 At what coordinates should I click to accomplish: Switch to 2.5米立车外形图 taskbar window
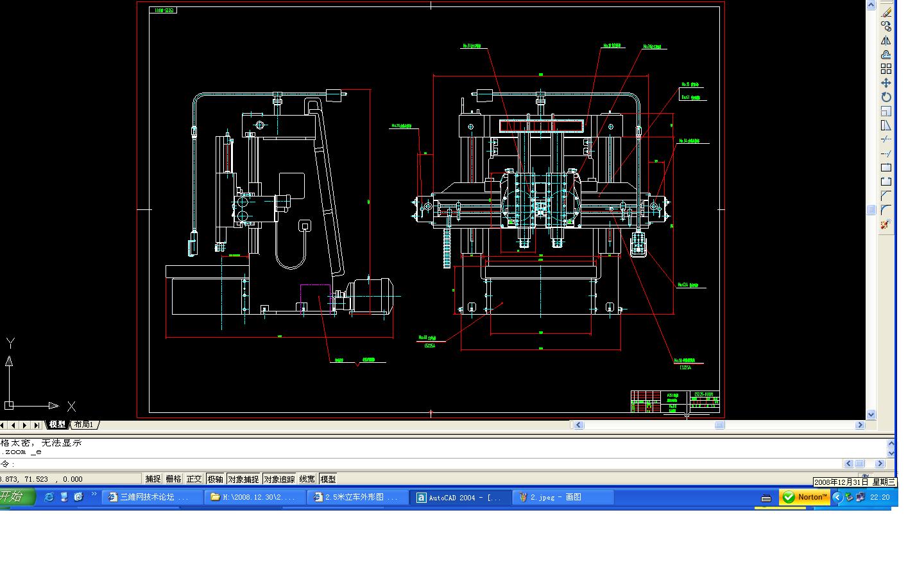357,497
